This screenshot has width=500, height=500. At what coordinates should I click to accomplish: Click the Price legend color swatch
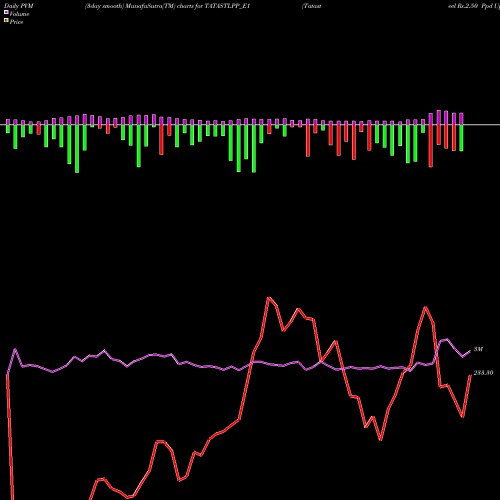click(x=6, y=21)
